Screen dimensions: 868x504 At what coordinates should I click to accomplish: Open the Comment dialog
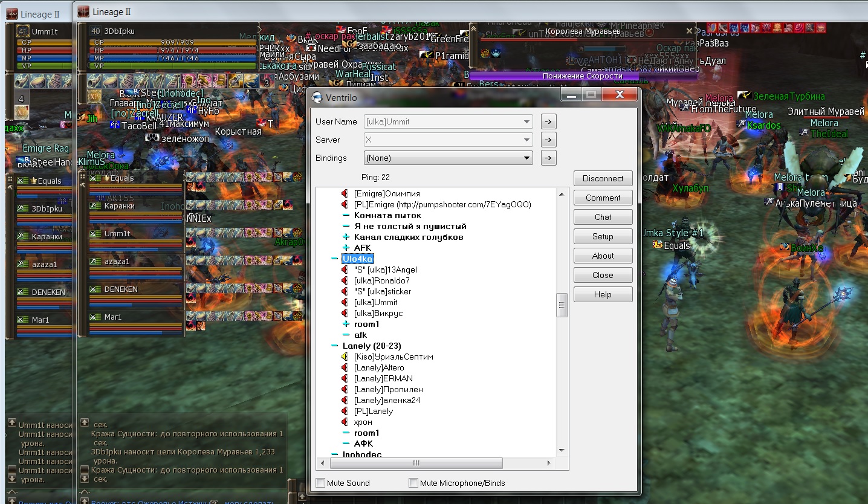(603, 198)
